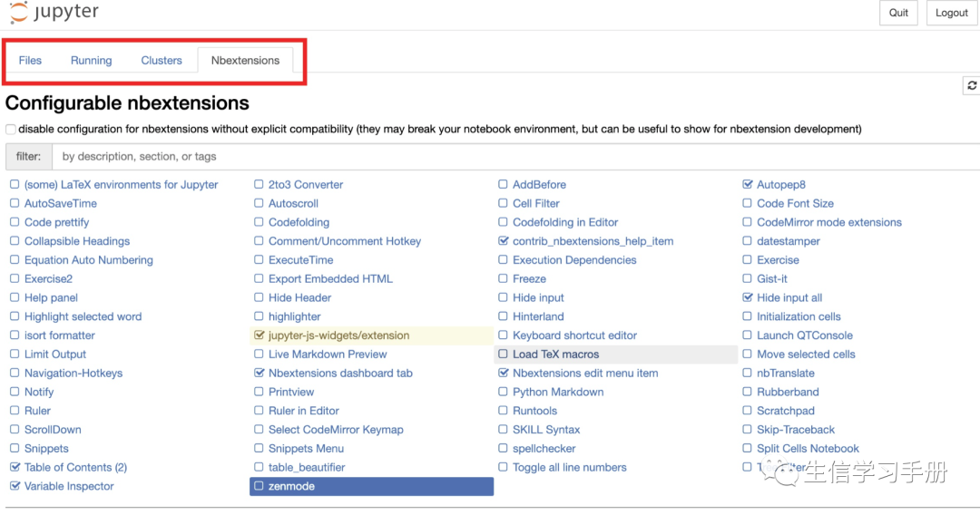Viewport: 980px width, 515px height.
Task: Open the Clusters tab
Action: click(162, 61)
